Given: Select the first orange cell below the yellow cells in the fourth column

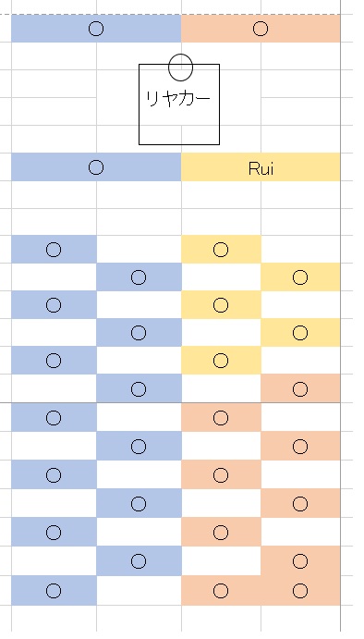Looking at the screenshot, I should pos(300,388).
